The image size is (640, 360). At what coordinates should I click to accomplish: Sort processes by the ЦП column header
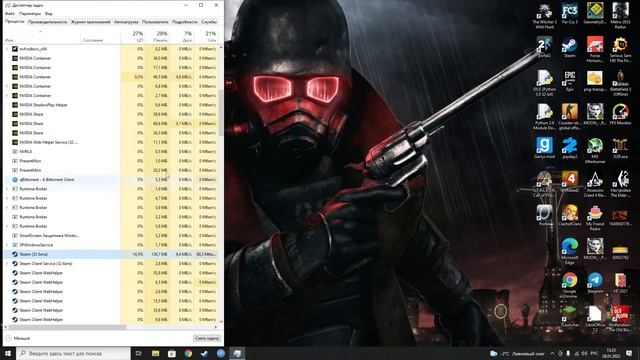click(x=133, y=36)
